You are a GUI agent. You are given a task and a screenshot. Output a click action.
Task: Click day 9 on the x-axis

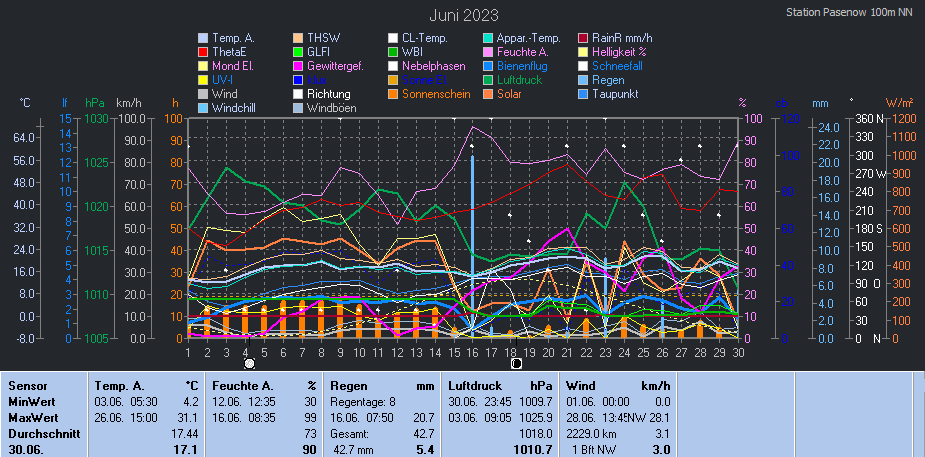point(340,352)
